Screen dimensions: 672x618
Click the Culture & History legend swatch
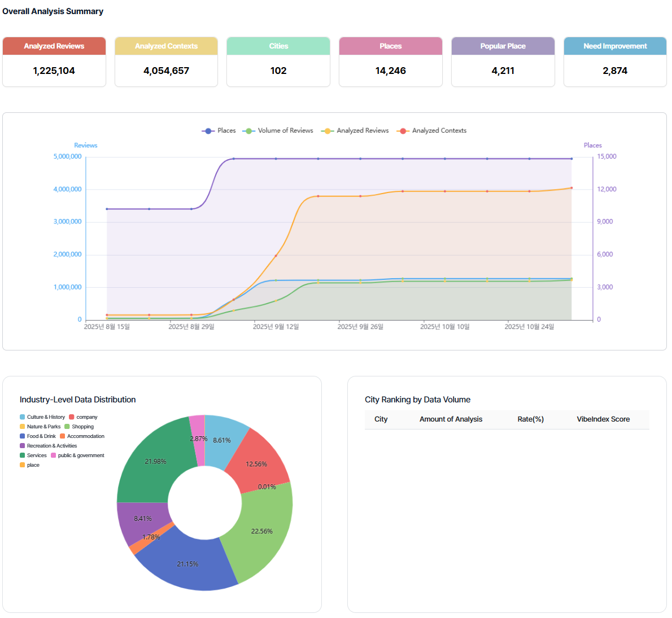(x=23, y=417)
